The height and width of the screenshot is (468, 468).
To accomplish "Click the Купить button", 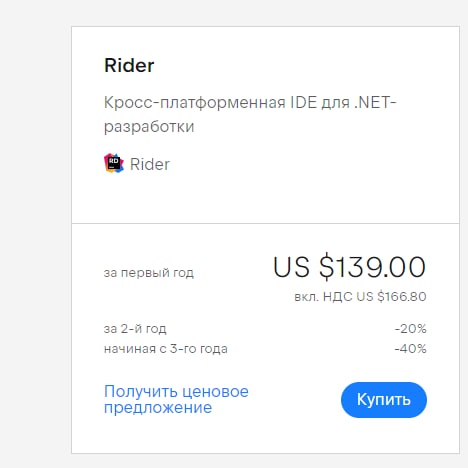I will click(384, 400).
